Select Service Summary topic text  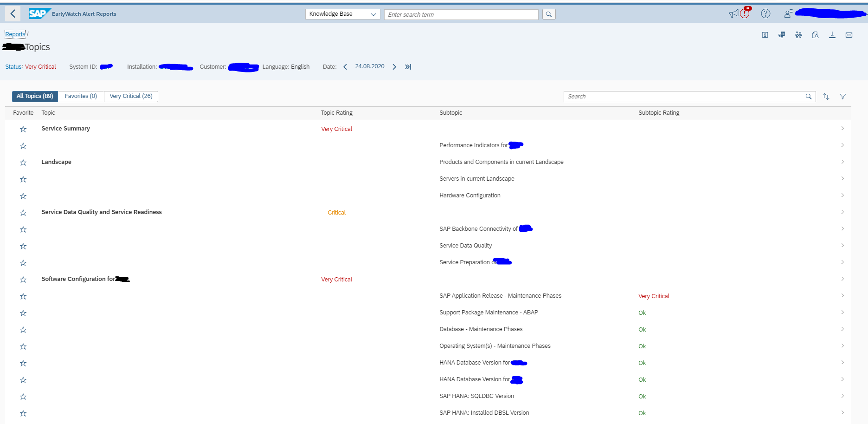coord(66,129)
